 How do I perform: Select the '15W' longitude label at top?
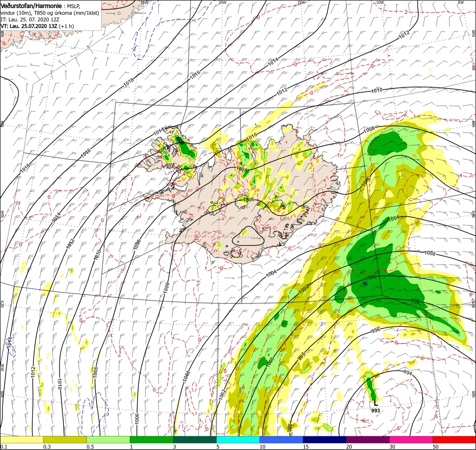pos(301,2)
